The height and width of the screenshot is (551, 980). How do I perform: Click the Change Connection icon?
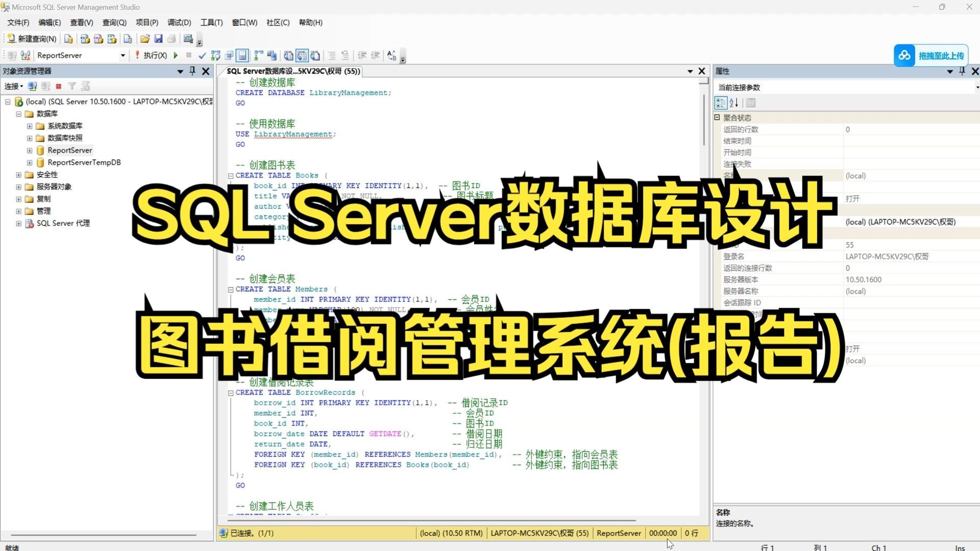[26, 55]
